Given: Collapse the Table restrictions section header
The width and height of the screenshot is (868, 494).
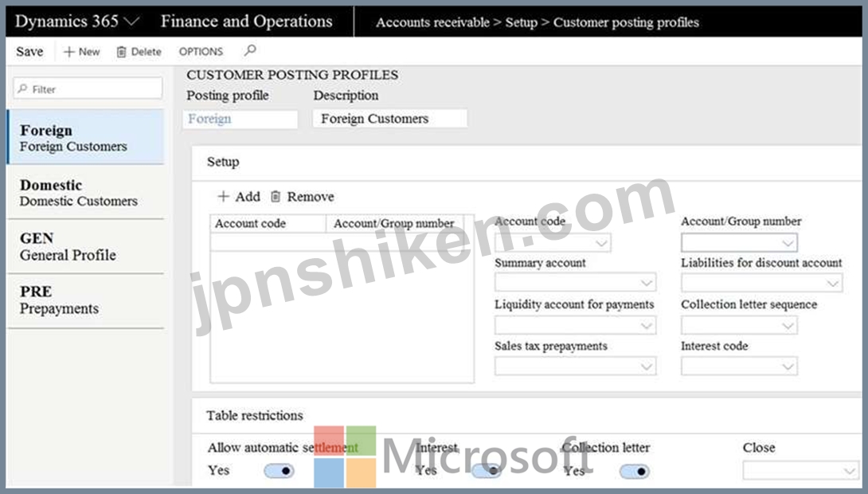Looking at the screenshot, I should click(526, 415).
